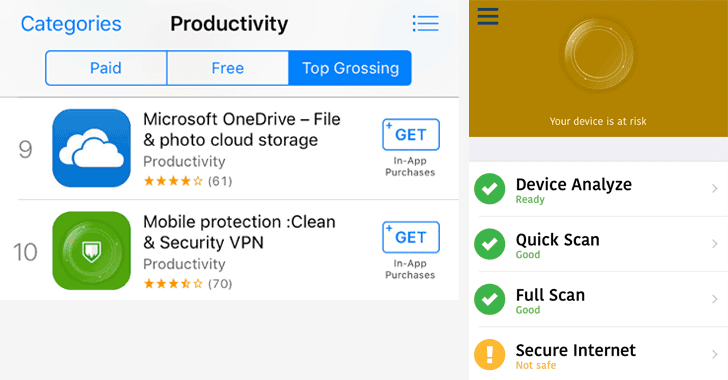The image size is (728, 380).
Task: Tap the green checkmark beside Quick Scan
Action: click(x=489, y=244)
